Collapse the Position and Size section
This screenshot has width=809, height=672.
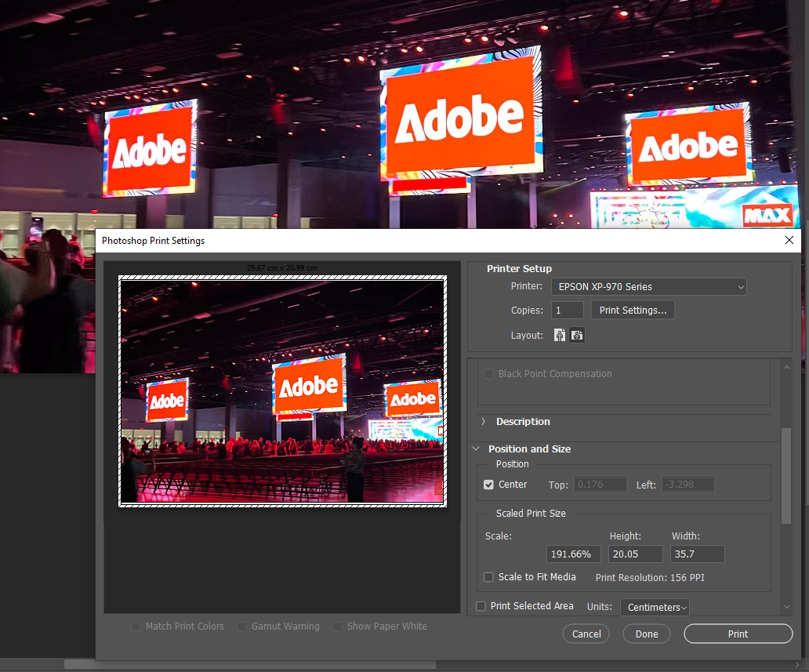tap(476, 449)
